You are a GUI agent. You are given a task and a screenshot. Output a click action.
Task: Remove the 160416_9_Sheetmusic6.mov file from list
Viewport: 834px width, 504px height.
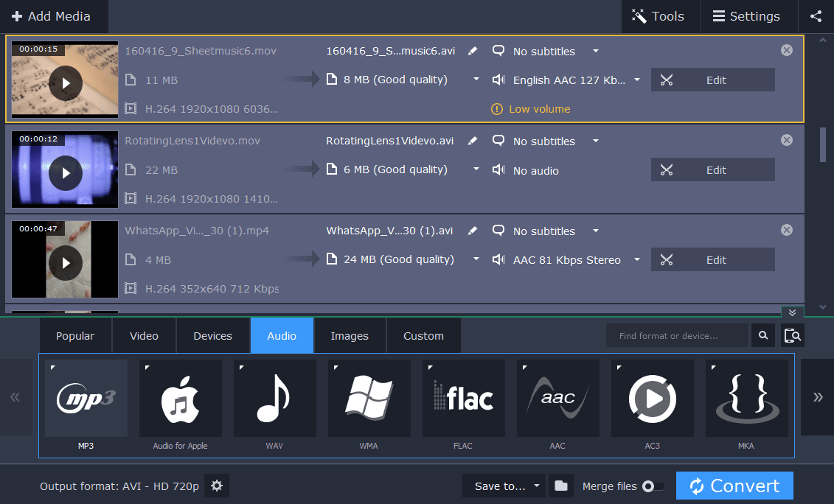point(787,50)
